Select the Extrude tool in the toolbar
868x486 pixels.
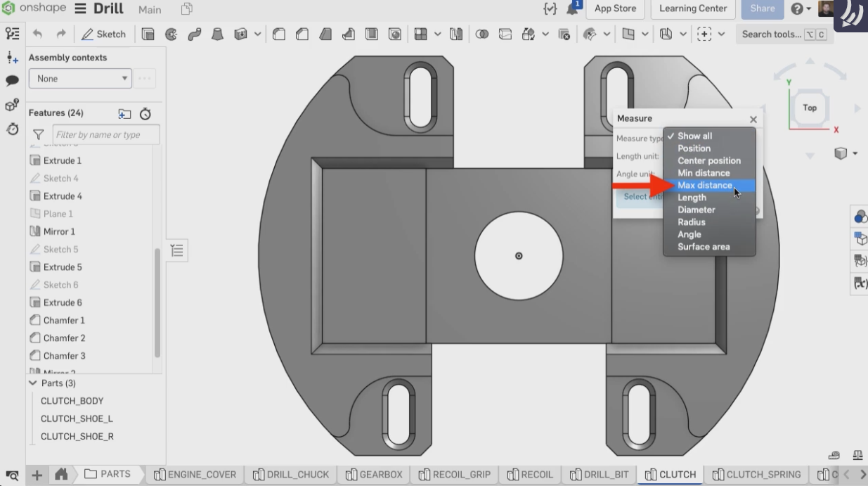(x=148, y=34)
